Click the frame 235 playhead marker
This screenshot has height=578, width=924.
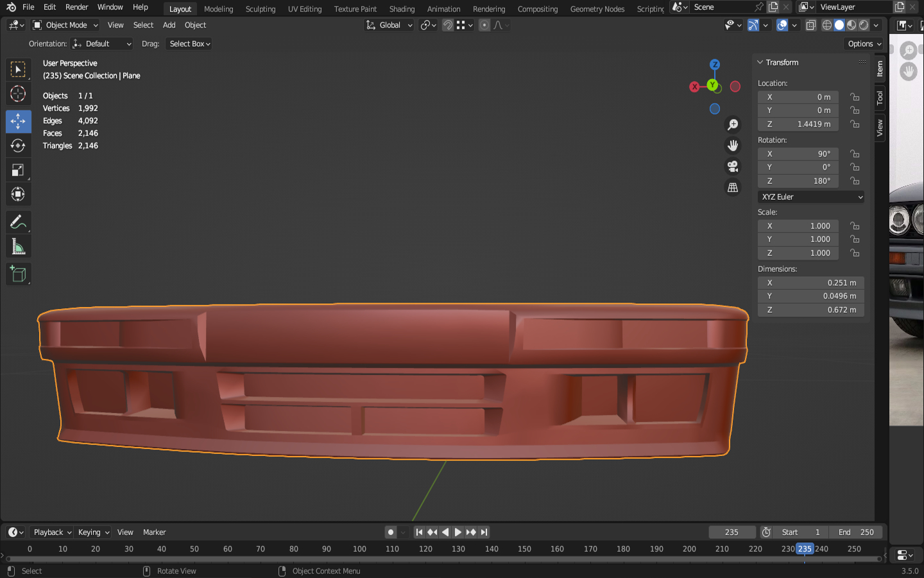pos(805,549)
